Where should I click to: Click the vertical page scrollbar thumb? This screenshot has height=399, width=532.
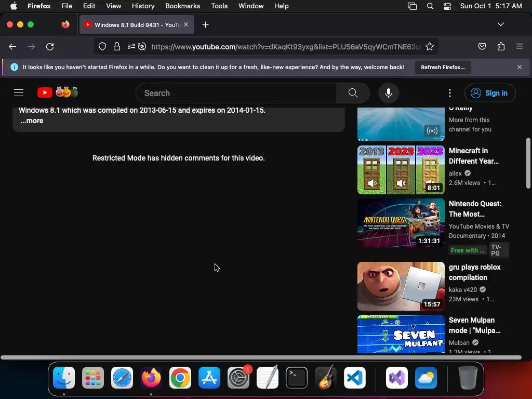pos(528,163)
